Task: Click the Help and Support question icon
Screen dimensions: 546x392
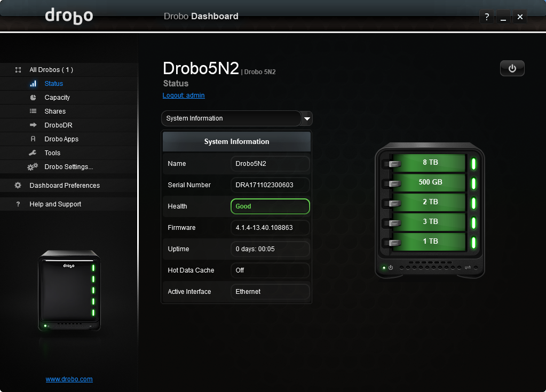Action: tap(18, 204)
